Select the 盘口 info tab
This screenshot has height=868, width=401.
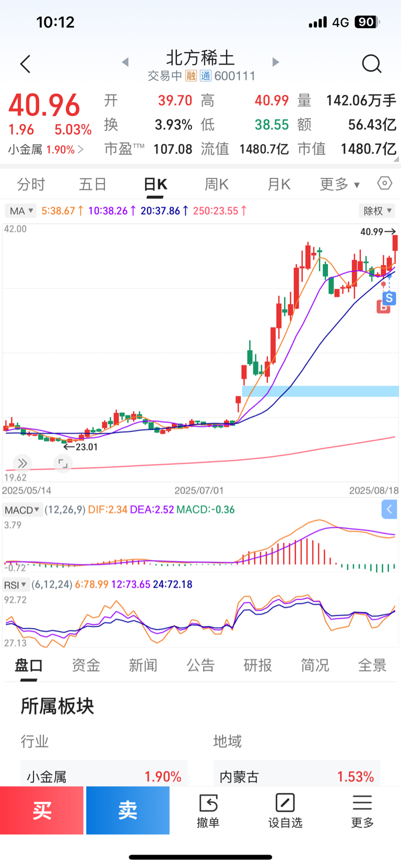[x=29, y=665]
